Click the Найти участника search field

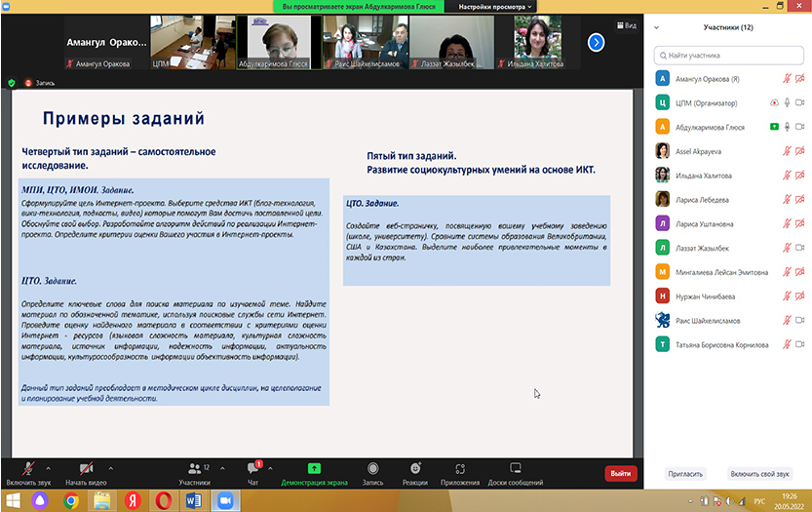pyautogui.click(x=729, y=56)
